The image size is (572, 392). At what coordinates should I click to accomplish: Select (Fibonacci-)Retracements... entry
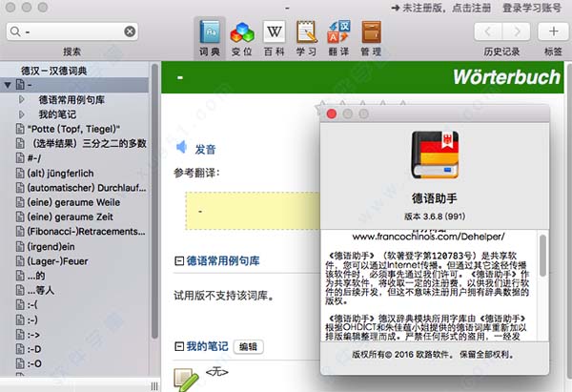87,232
